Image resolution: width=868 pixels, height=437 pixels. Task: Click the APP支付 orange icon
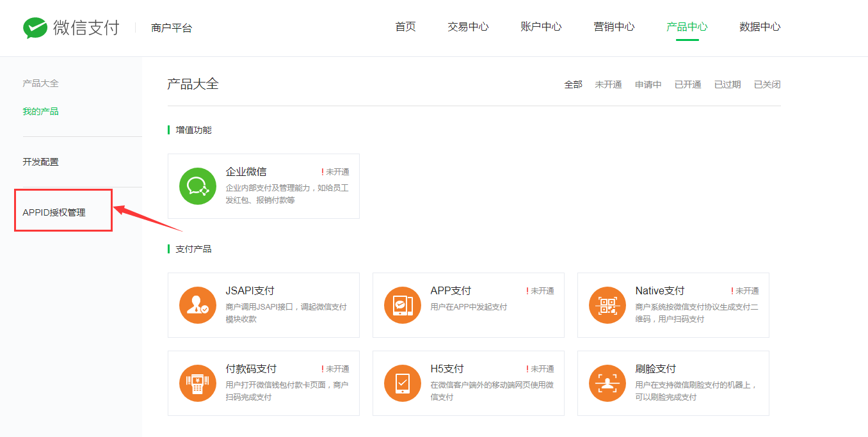tap(403, 305)
